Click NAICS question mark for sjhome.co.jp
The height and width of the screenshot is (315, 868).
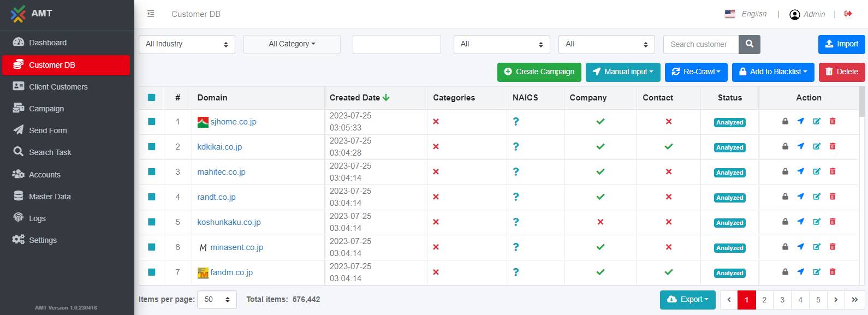click(x=516, y=122)
